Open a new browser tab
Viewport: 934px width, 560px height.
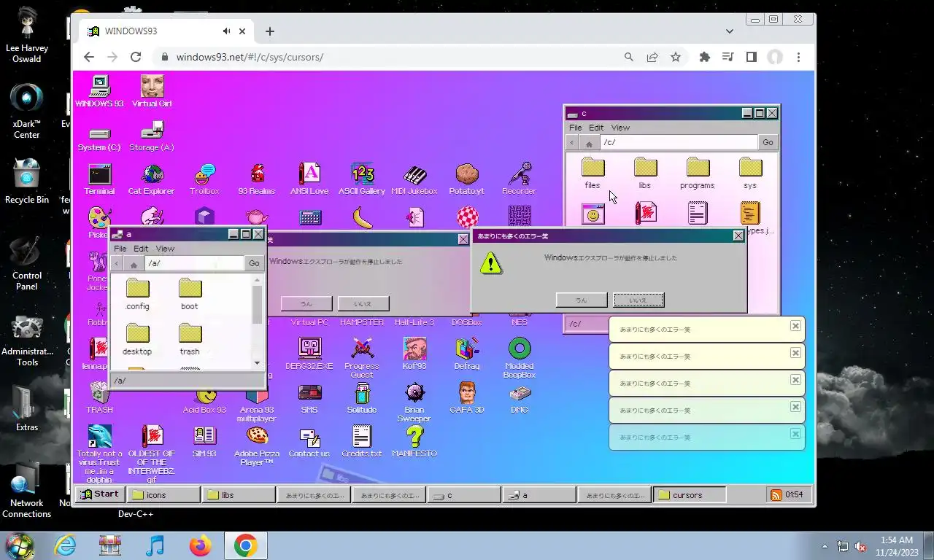[270, 31]
